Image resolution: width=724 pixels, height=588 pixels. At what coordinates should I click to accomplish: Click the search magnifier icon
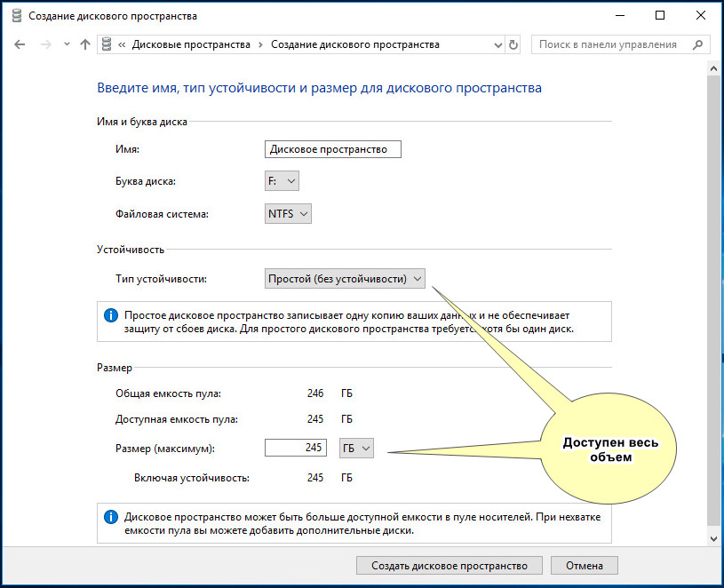coord(697,44)
